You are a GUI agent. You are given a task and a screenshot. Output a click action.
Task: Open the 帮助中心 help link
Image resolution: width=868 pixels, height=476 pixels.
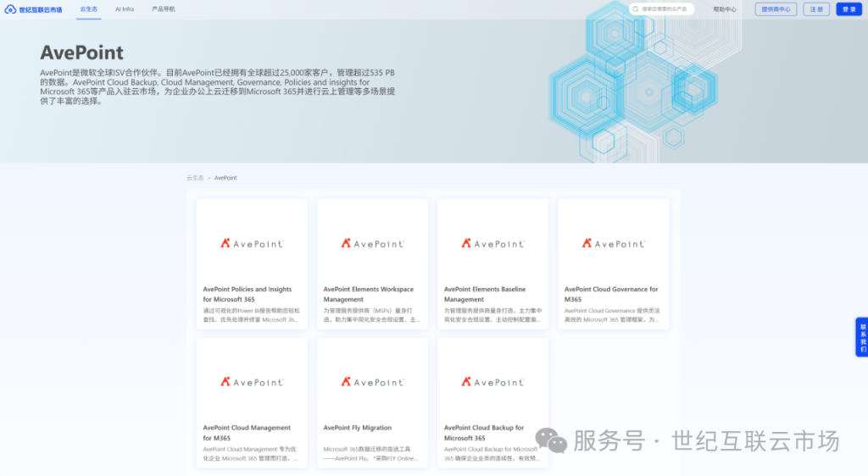pyautogui.click(x=724, y=9)
